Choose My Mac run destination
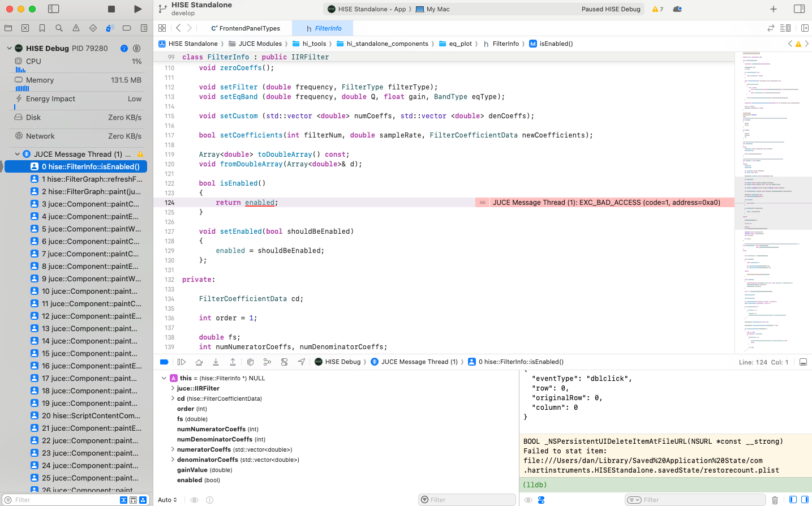Viewport: 812px width, 506px height. point(433,9)
